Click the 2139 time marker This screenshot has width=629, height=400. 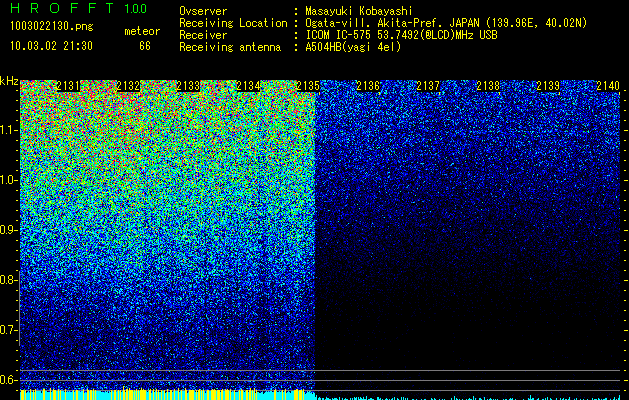tap(548, 86)
